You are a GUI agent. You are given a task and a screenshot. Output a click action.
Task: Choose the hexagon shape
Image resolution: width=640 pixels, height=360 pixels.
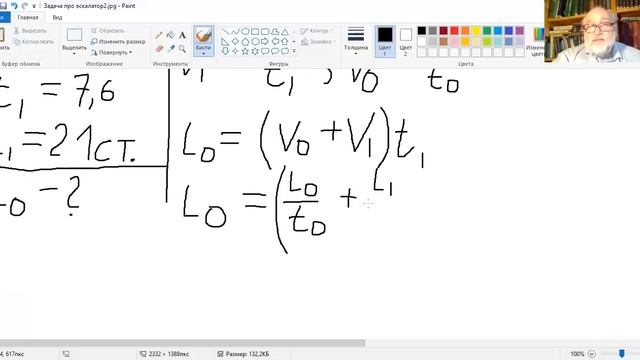(x=255, y=41)
